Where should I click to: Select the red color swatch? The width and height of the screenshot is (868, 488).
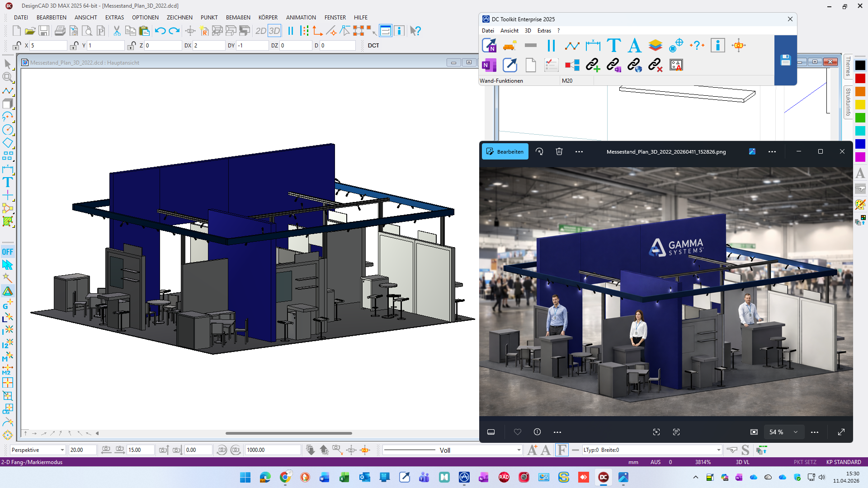(860, 79)
